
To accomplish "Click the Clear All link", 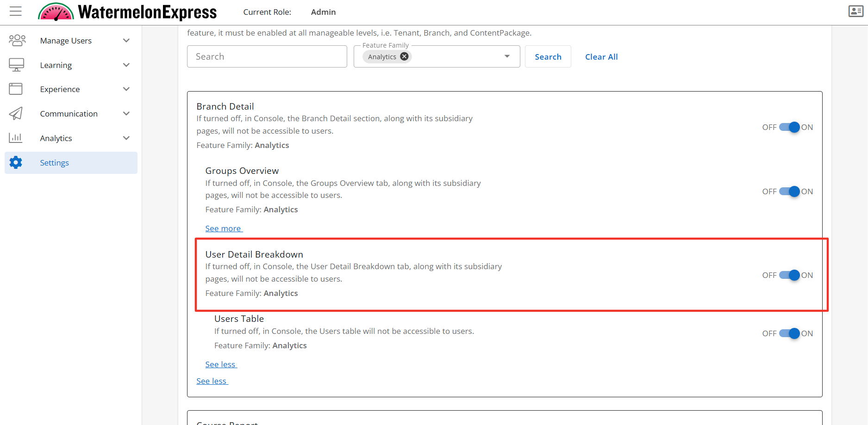I will coord(601,57).
